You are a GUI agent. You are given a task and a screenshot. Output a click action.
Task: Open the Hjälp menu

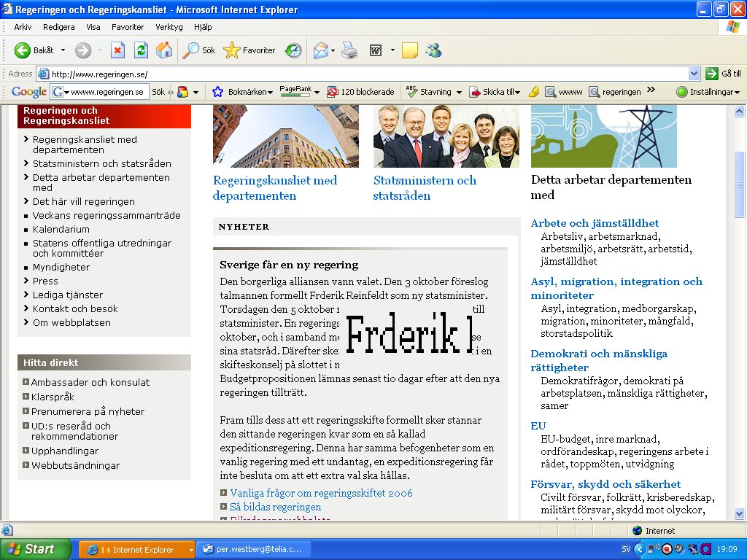pos(203,27)
